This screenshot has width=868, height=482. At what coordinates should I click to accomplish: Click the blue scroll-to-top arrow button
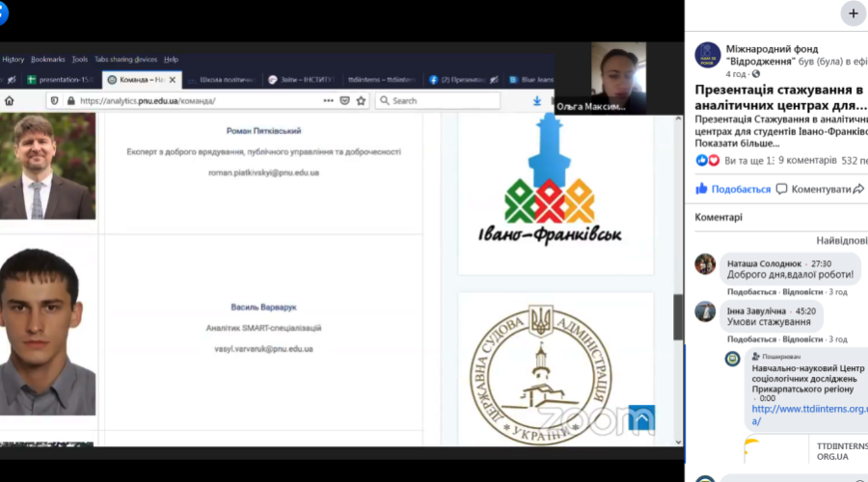[641, 418]
